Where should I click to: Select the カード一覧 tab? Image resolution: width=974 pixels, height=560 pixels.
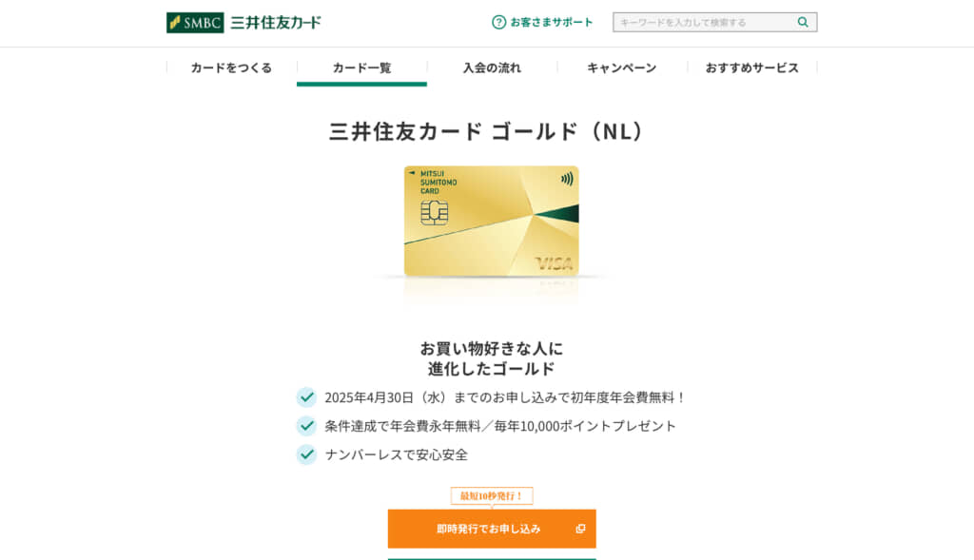click(361, 68)
